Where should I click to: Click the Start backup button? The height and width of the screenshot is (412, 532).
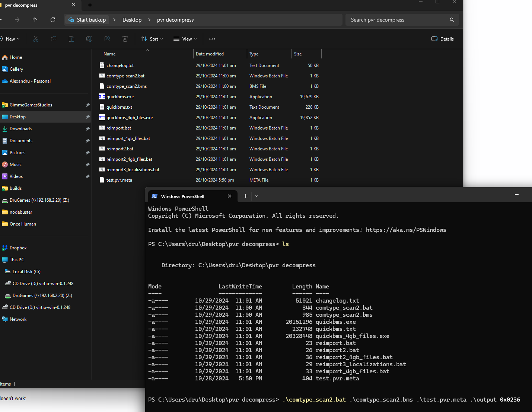coord(87,20)
